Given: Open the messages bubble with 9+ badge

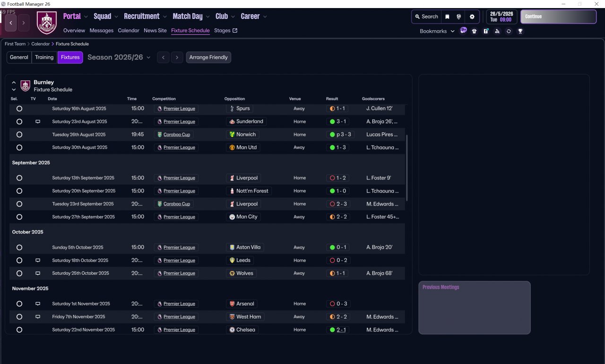Looking at the screenshot, I should point(463,31).
